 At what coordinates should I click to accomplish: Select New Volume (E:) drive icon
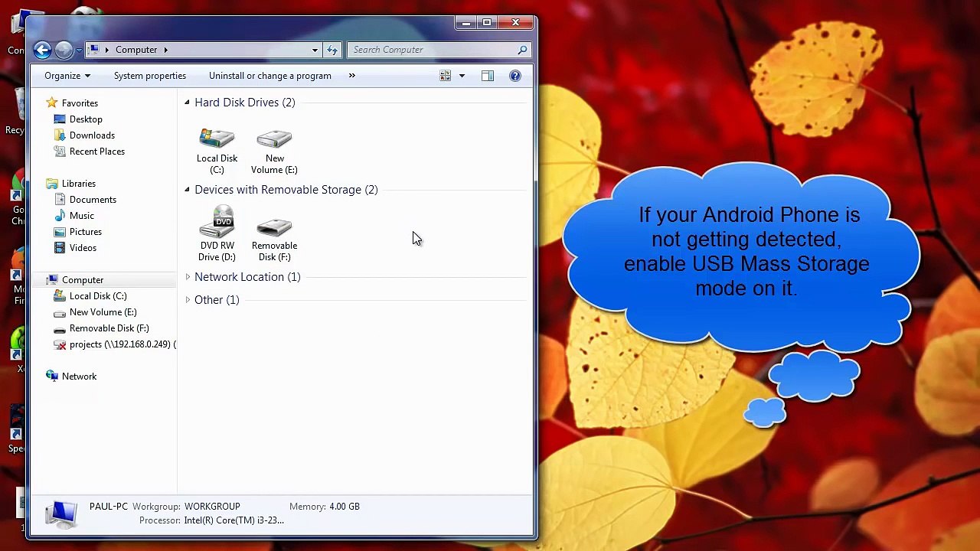(x=274, y=152)
